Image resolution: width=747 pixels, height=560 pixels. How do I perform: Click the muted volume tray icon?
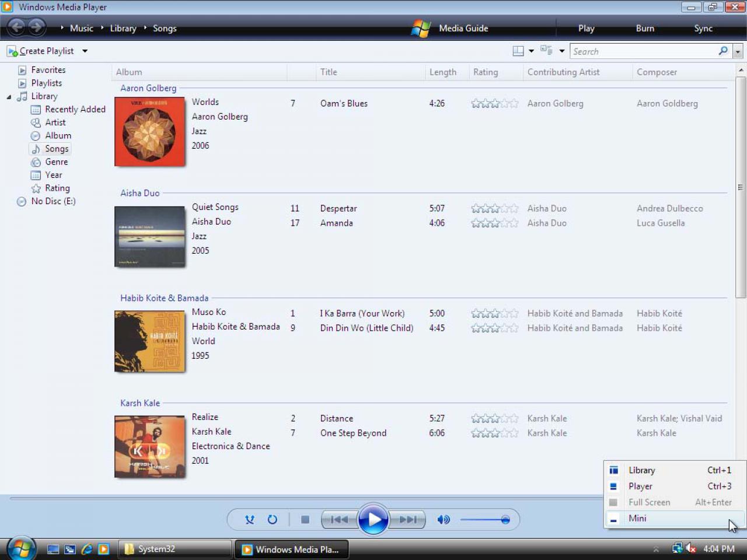[691, 548]
